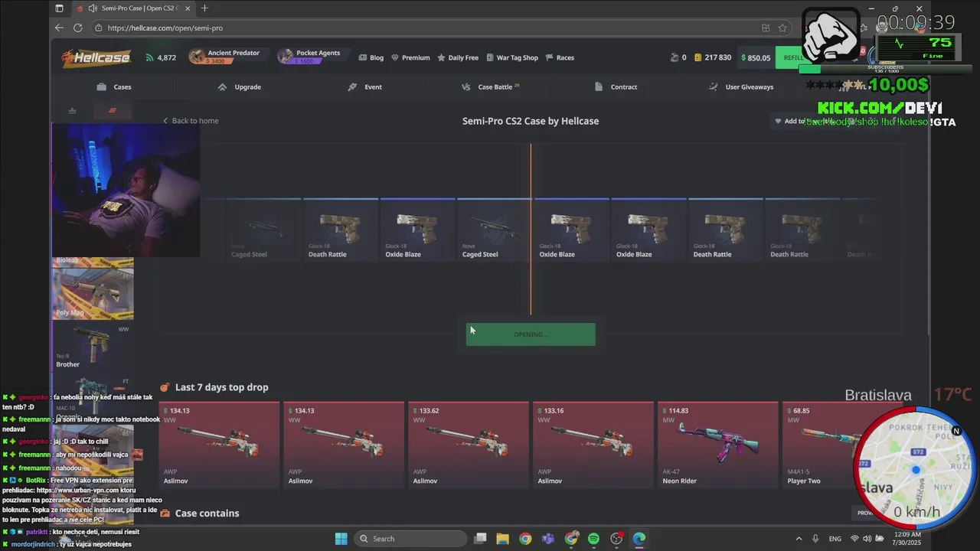Click the Case contains section heading
The width and height of the screenshot is (980, 551).
(207, 514)
